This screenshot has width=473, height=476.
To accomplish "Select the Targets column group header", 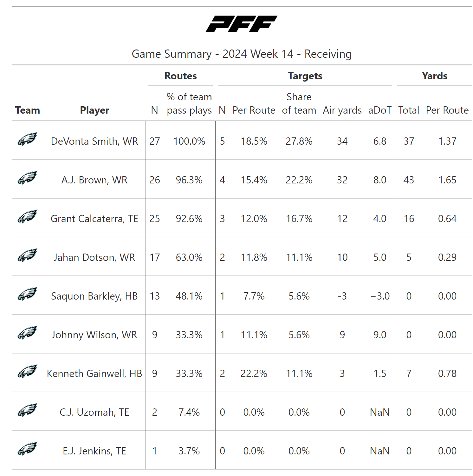I will (305, 76).
